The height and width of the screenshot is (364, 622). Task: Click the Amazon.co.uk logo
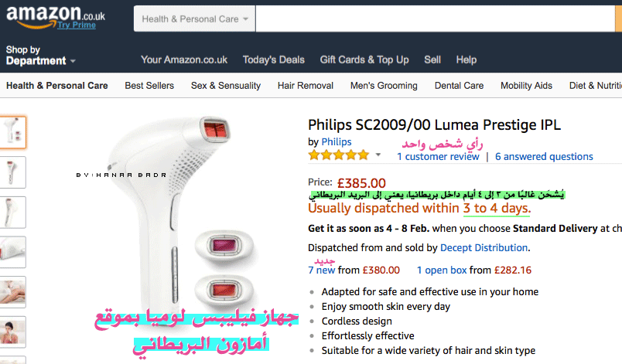tap(56, 17)
